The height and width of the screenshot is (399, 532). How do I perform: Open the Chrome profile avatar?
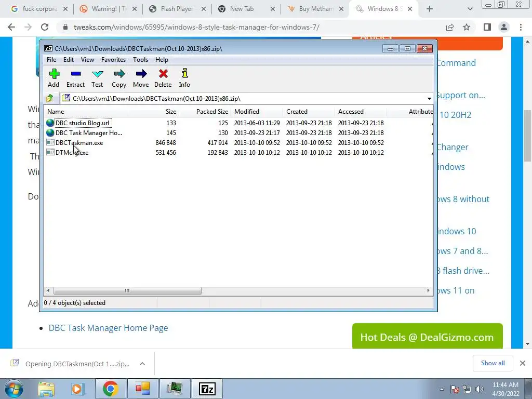click(504, 27)
